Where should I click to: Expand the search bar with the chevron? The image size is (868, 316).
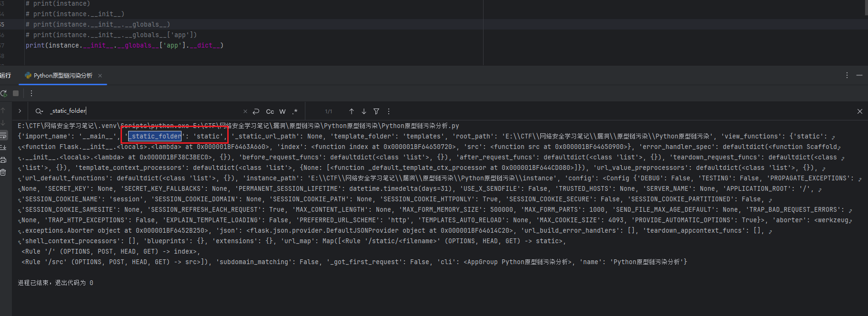click(x=20, y=111)
